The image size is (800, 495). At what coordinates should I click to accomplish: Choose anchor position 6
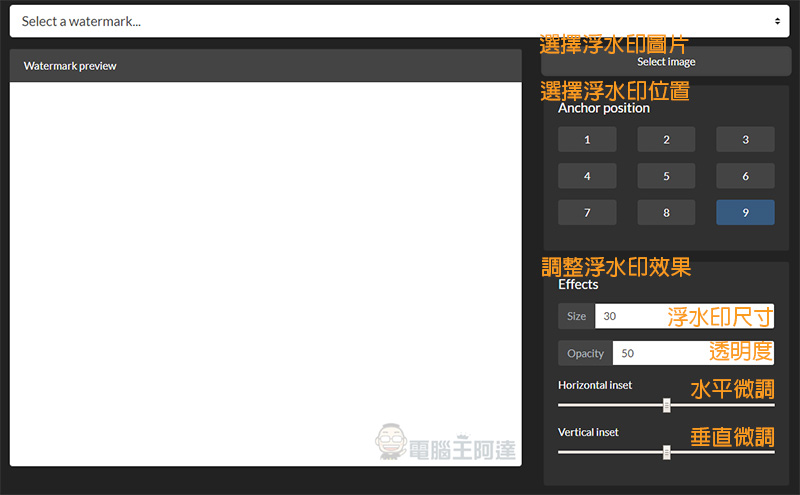(745, 176)
